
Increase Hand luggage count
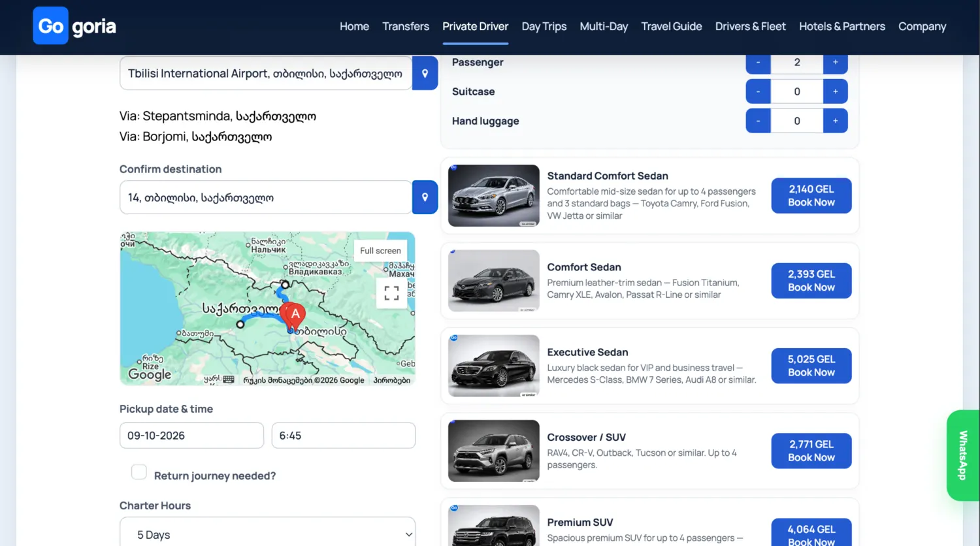coord(835,121)
